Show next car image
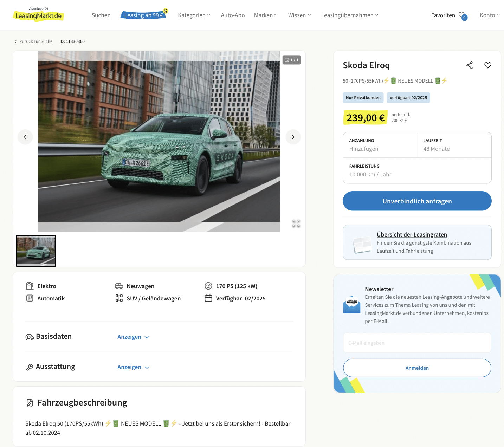This screenshot has height=447, width=504. click(293, 137)
